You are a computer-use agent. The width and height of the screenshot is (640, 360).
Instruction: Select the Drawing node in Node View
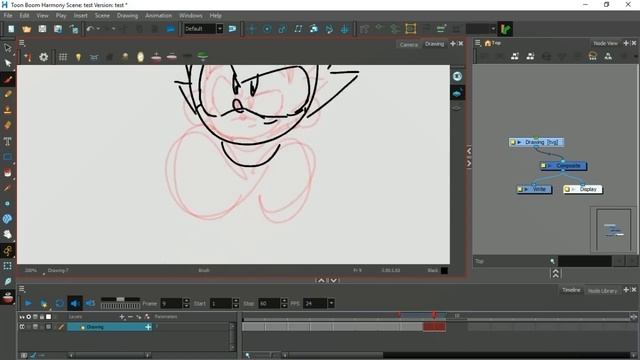coord(536,142)
